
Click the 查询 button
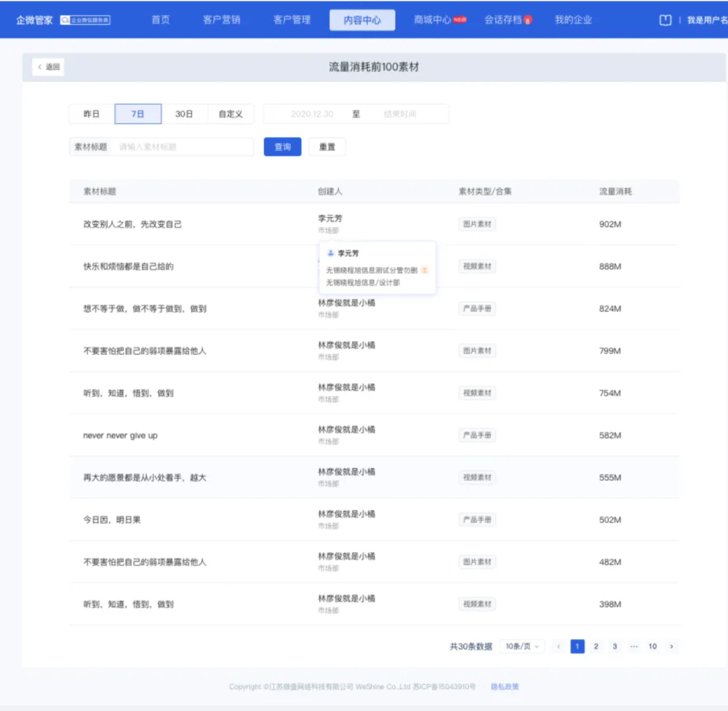click(282, 147)
